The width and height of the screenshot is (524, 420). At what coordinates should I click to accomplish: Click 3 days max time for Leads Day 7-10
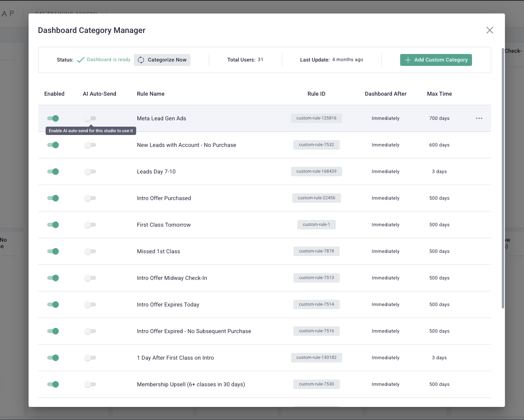[x=439, y=171]
